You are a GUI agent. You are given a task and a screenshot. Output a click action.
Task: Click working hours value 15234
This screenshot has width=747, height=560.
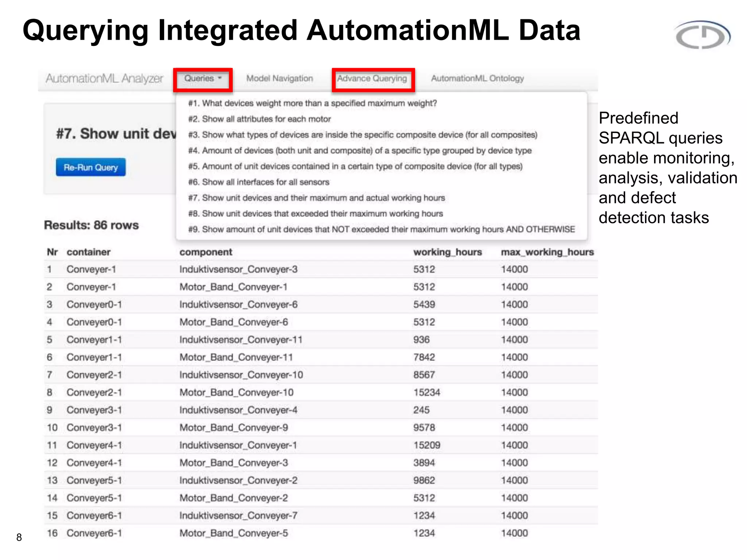click(427, 393)
